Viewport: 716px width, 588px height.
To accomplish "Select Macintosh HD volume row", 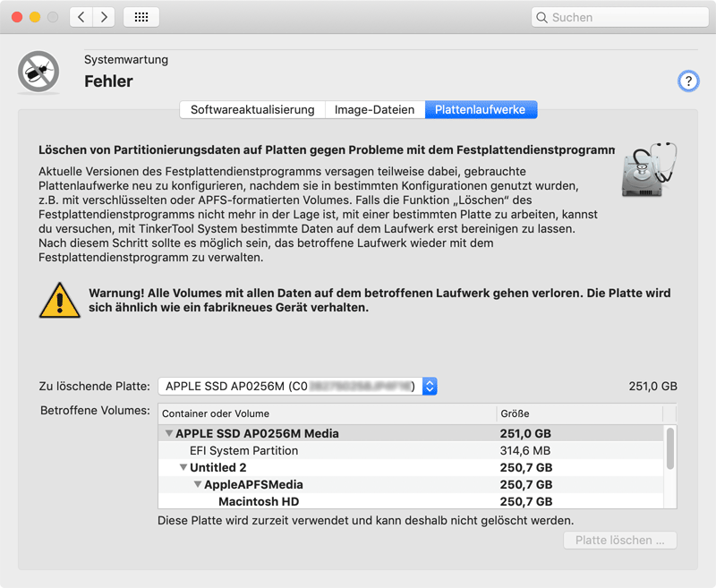I will [x=411, y=501].
